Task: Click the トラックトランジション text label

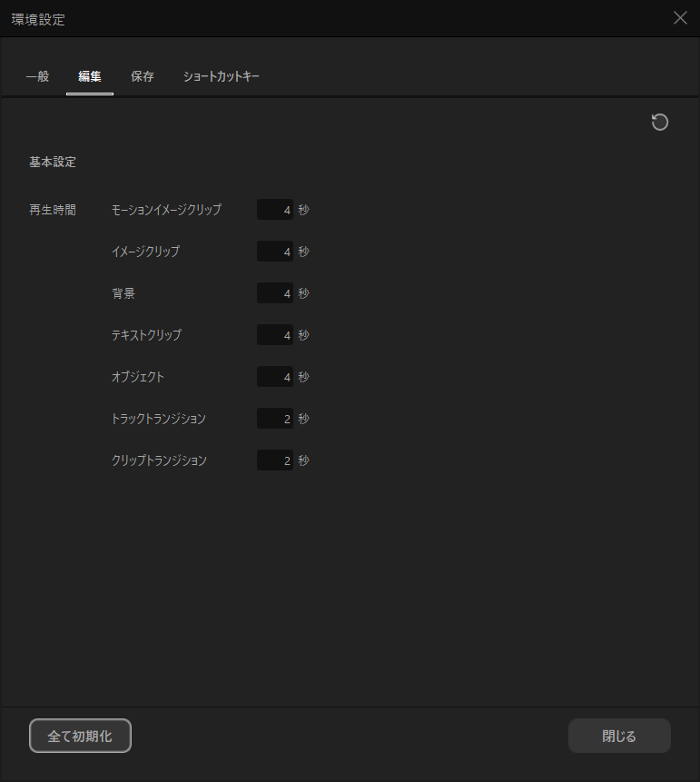Action: tap(159, 419)
